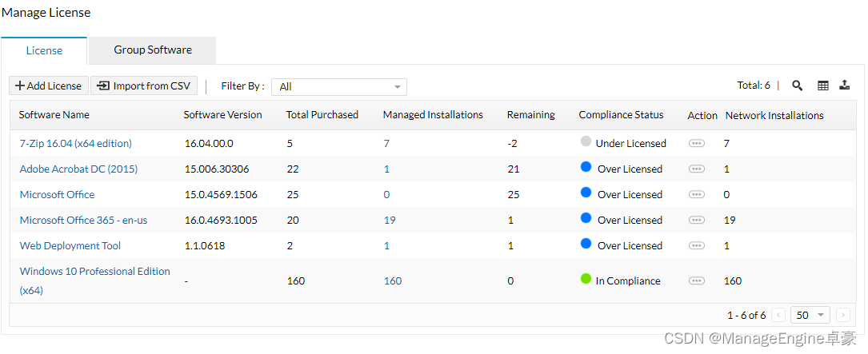Go to previous page arrow
868x354 pixels.
pos(778,315)
